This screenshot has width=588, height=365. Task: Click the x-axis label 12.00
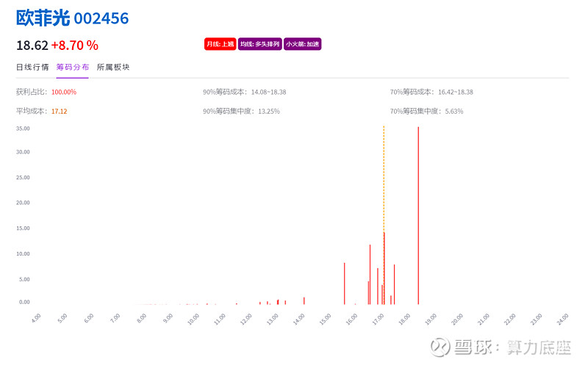tap(246, 319)
